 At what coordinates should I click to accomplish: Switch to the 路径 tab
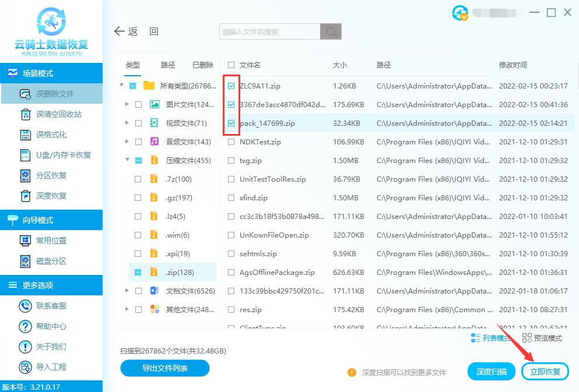[168, 65]
